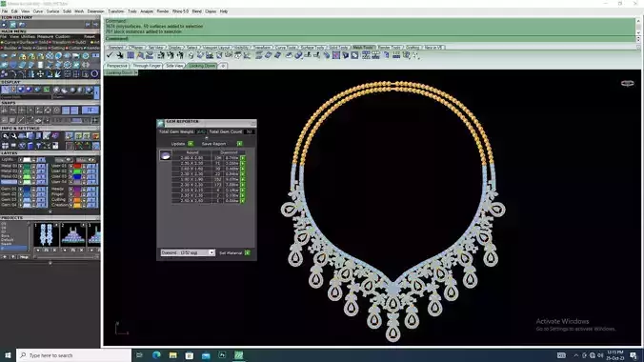Open the Curve Tools toolbar tab

286,48
